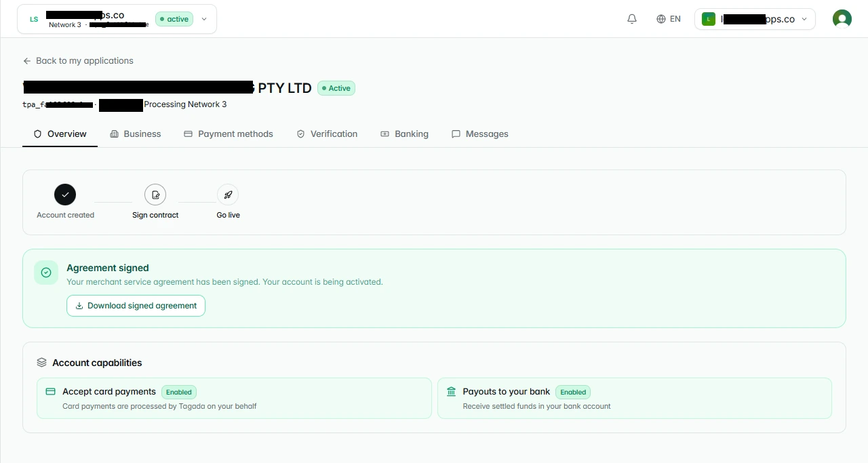868x463 pixels.
Task: Click Back to my applications link
Action: (78, 61)
